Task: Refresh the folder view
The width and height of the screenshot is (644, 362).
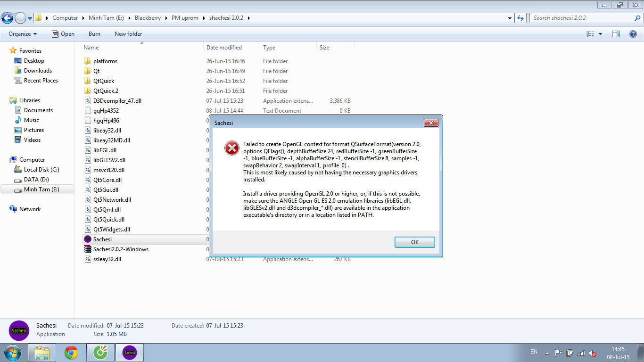Action: click(x=520, y=18)
